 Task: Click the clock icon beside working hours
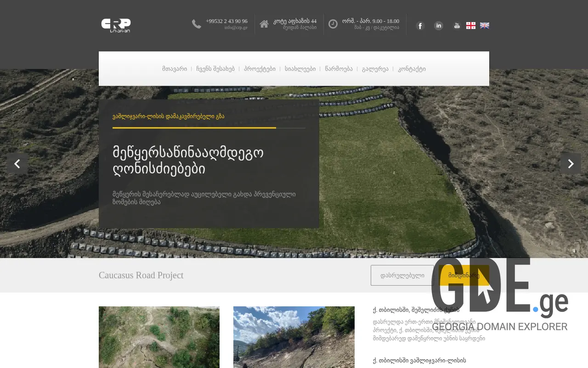click(x=333, y=23)
